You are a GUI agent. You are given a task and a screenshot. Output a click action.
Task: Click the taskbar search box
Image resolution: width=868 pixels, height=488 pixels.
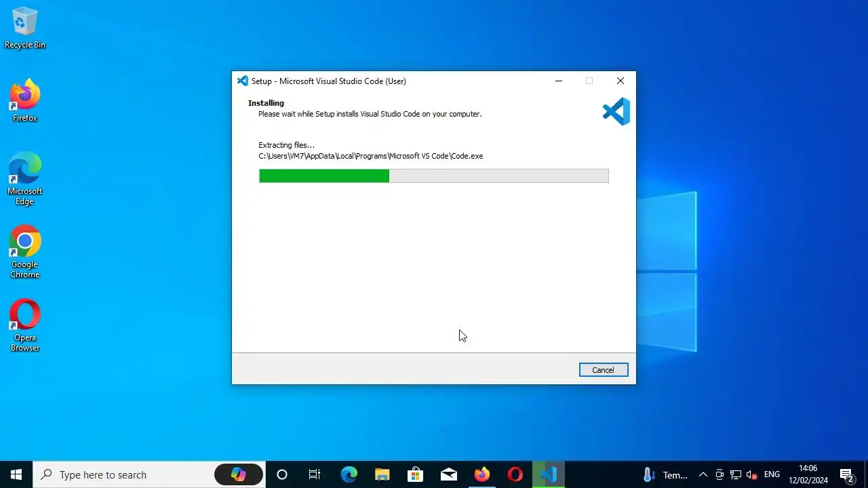click(x=149, y=474)
